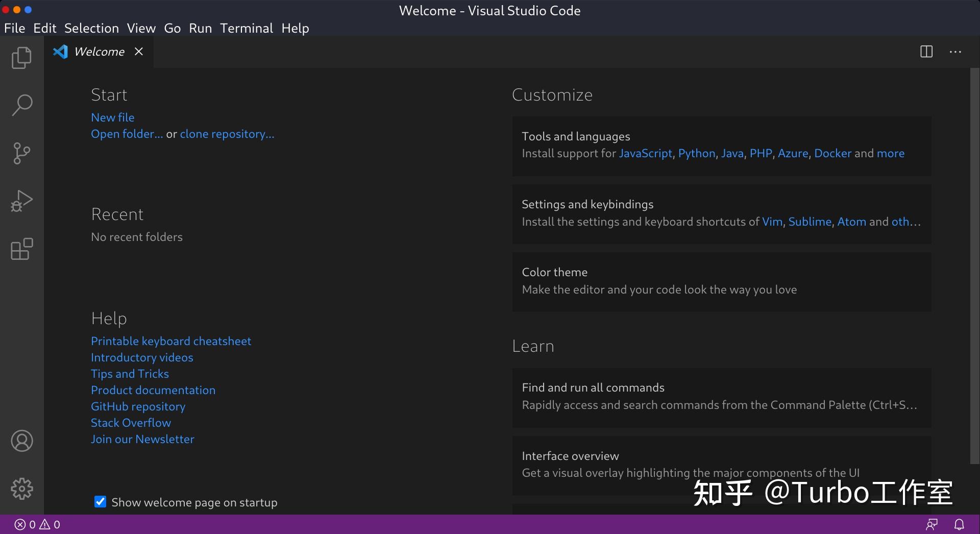Click the Accounts icon in the activity bar
This screenshot has height=534, width=980.
coord(21,441)
